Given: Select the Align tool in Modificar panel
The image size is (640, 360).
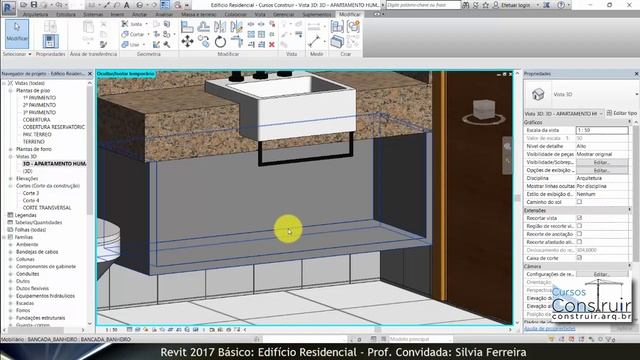Looking at the screenshot, I should pos(187,27).
